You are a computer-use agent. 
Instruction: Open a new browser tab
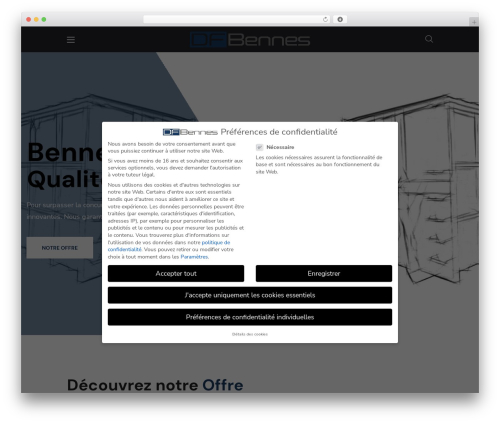474,22
